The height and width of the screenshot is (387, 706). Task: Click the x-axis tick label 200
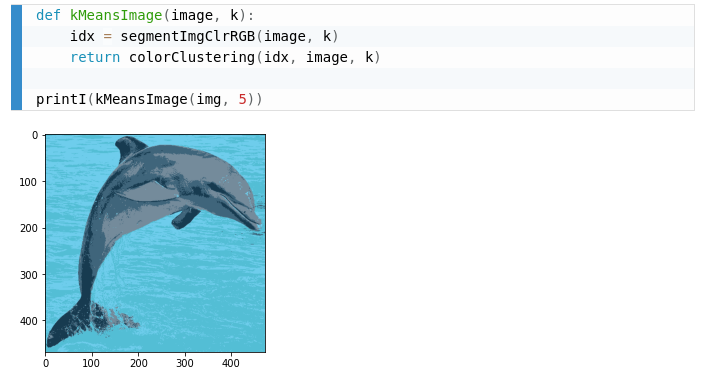pos(139,363)
